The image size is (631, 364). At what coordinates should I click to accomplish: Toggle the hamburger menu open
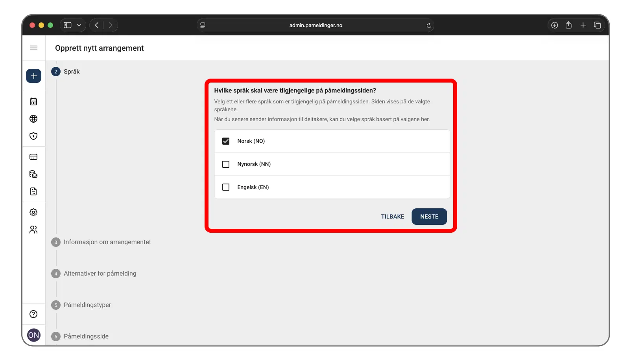pyautogui.click(x=34, y=48)
